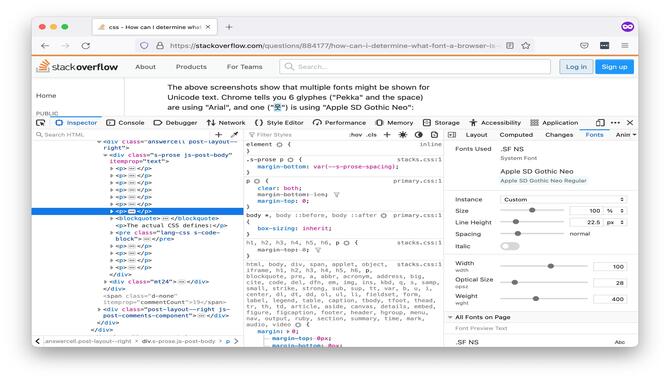Expand the div class mt24 node
670x380 pixels.
point(106,282)
